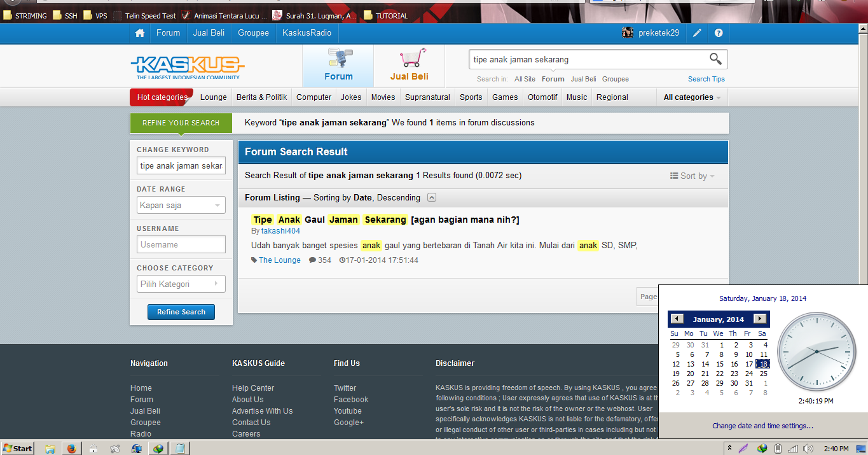Click the search magnifier icon
This screenshot has height=455, width=868.
point(715,59)
